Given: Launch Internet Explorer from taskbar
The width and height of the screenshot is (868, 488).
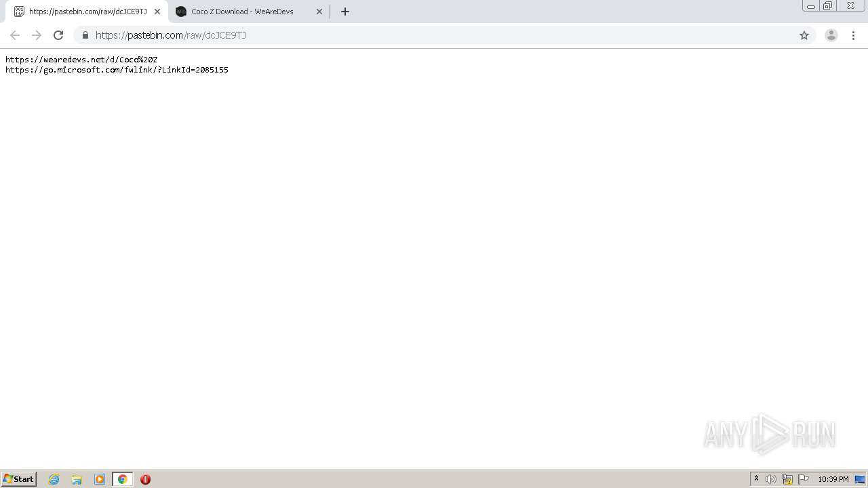Looking at the screenshot, I should 54,479.
